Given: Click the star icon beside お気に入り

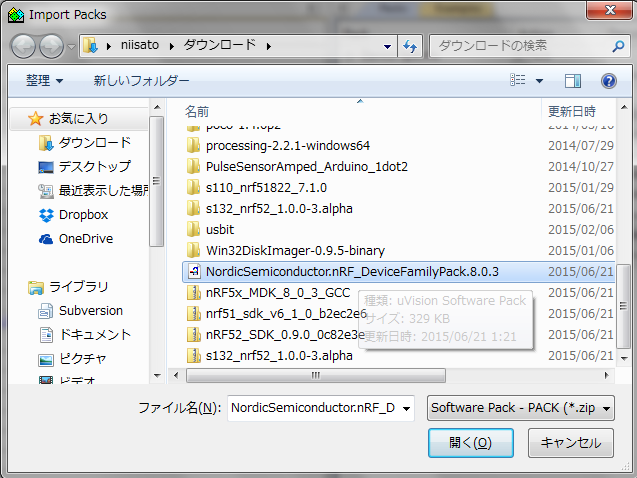Looking at the screenshot, I should pyautogui.click(x=35, y=119).
